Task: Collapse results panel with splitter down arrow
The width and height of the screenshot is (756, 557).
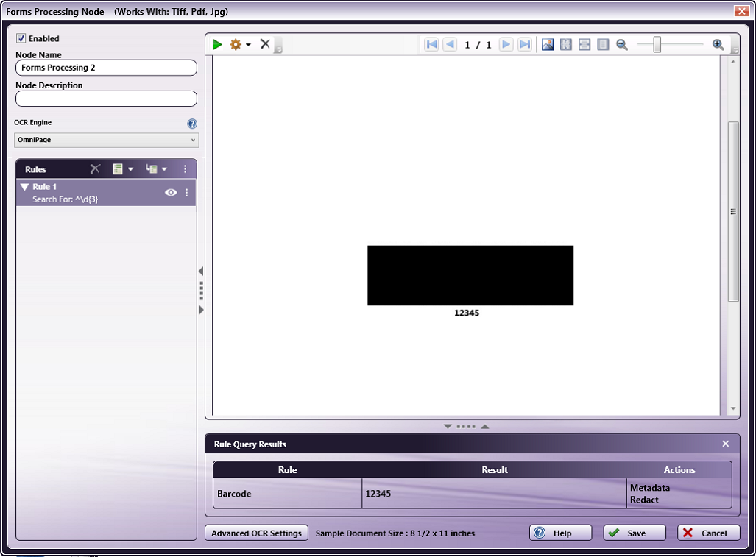Action: point(448,427)
